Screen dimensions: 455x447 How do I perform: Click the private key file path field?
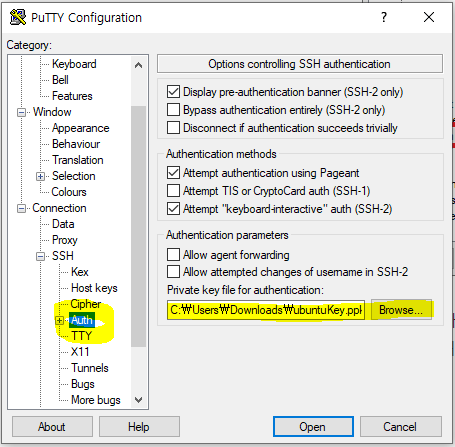[266, 310]
